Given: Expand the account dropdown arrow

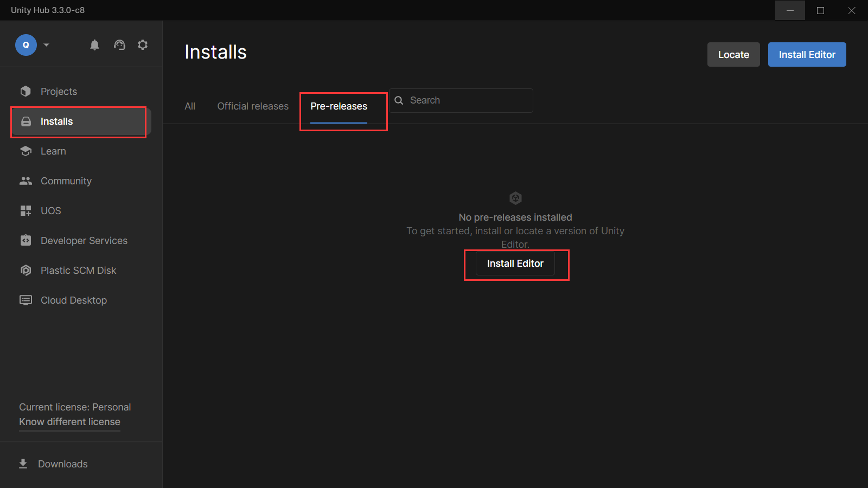Looking at the screenshot, I should click(x=47, y=45).
